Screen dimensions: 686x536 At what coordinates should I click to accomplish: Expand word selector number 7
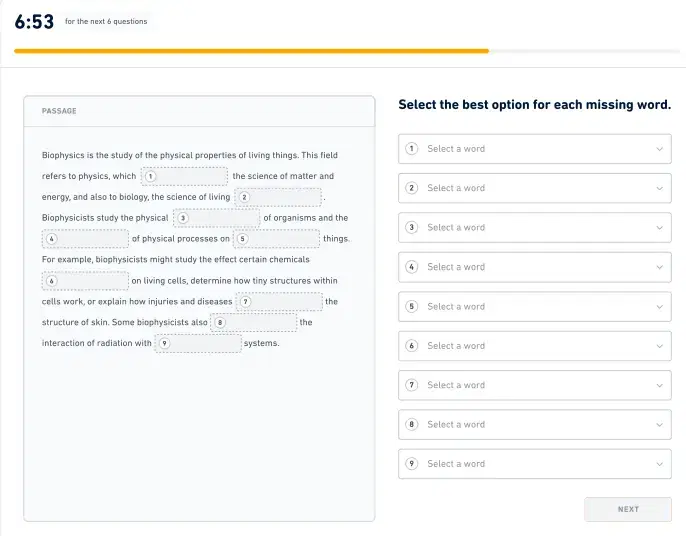point(534,385)
